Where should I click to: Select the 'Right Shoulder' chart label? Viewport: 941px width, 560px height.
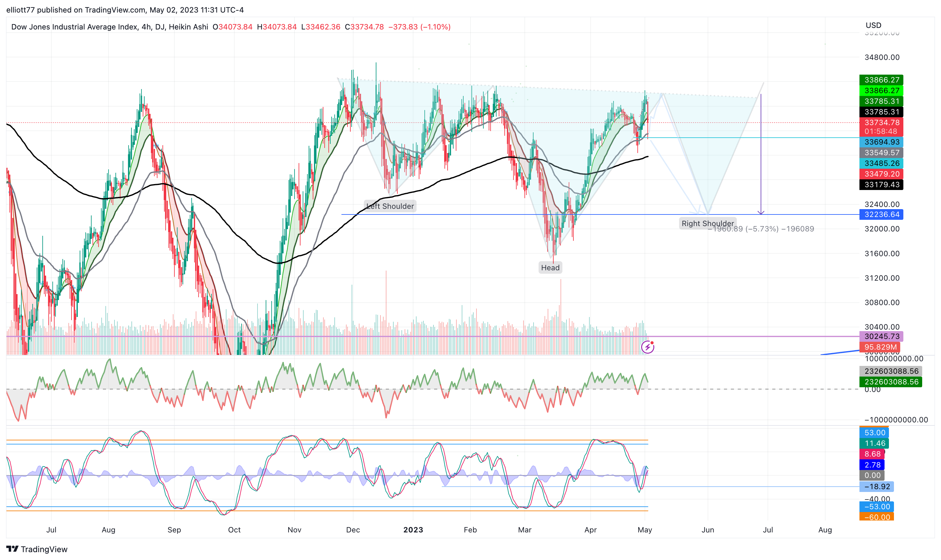point(707,223)
